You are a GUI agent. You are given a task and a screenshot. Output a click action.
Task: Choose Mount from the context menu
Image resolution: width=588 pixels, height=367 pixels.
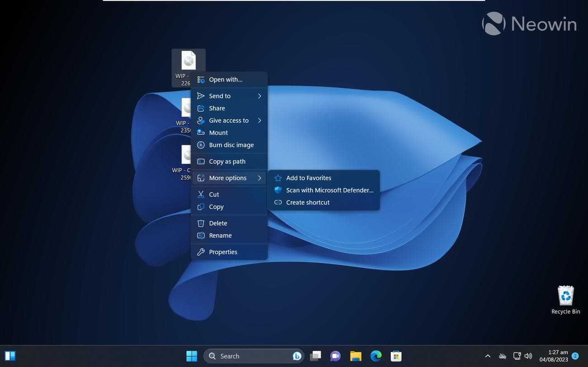[218, 133]
